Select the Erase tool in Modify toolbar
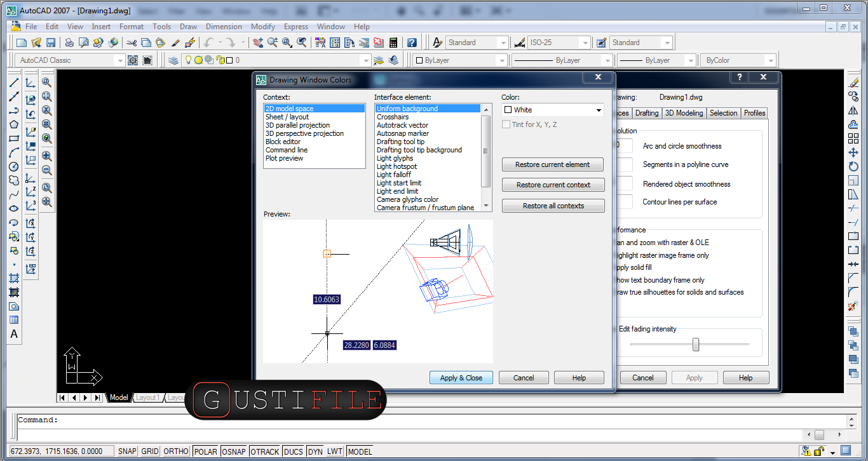Image resolution: width=868 pixels, height=461 pixels. point(853,83)
